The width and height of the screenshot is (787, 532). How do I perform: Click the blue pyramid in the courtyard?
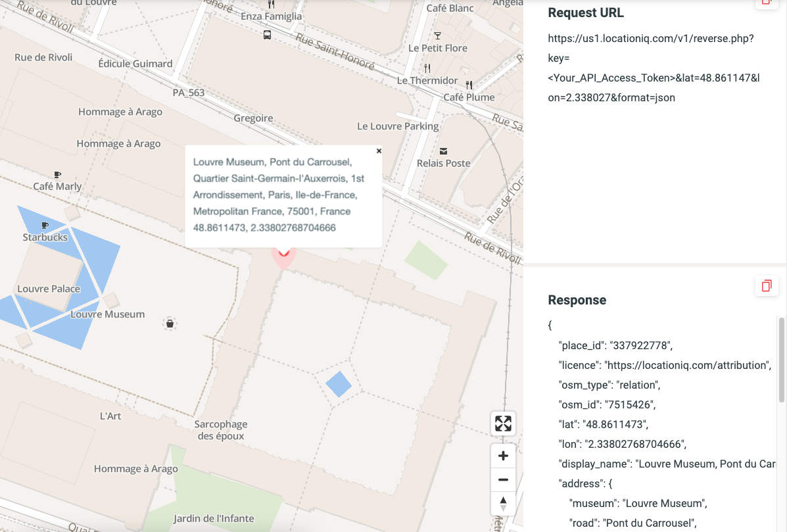[x=339, y=384]
